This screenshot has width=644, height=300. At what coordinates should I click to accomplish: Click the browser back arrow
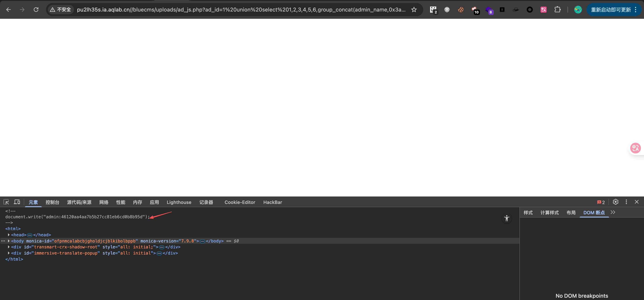pos(8,10)
